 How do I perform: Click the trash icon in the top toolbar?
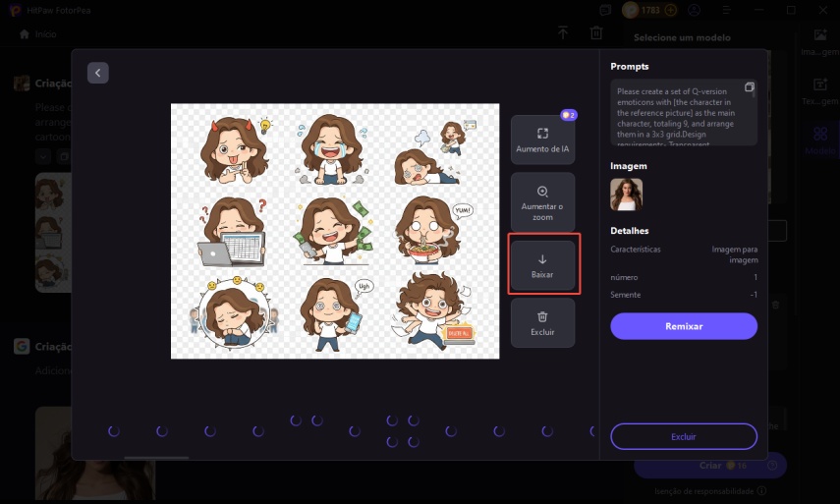click(x=596, y=33)
